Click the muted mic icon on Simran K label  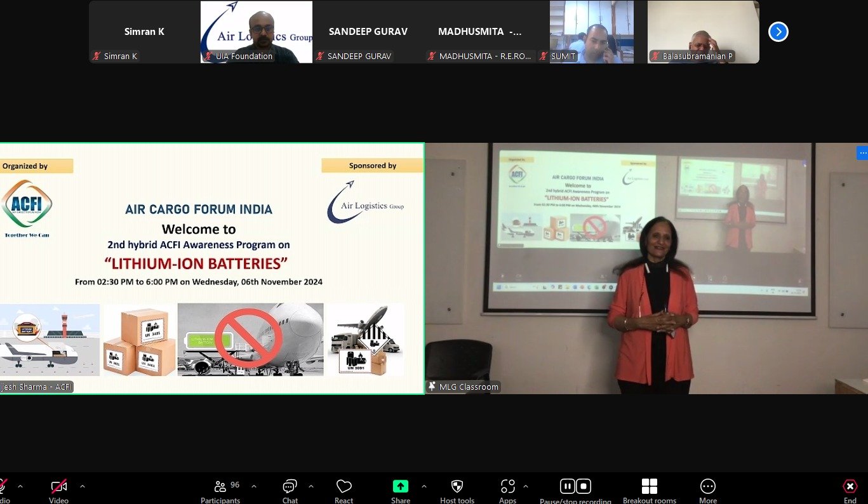tap(97, 56)
